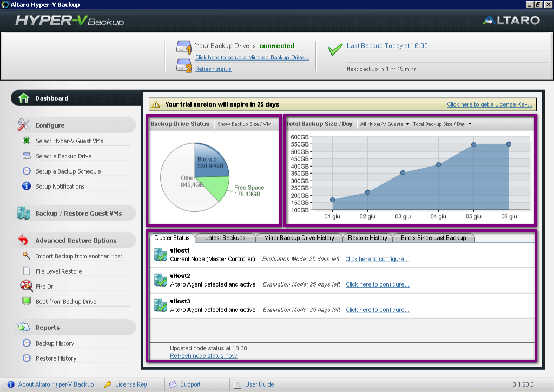This screenshot has height=392, width=554.
Task: Click the ALTARO logo in the header
Action: [x=511, y=21]
